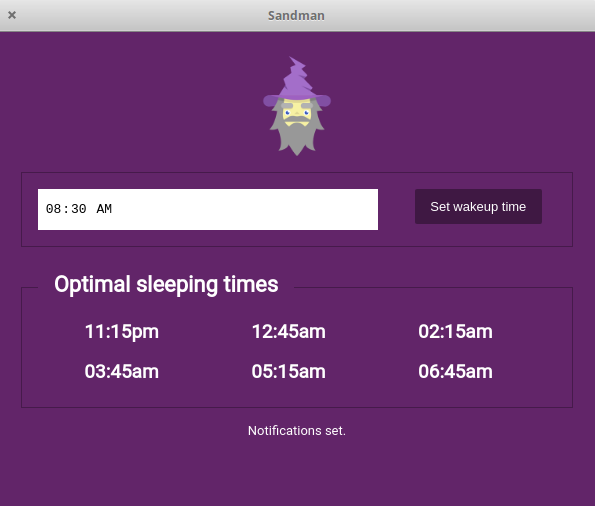Select the 06:45am sleeping time
The width and height of the screenshot is (595, 506).
tap(455, 371)
